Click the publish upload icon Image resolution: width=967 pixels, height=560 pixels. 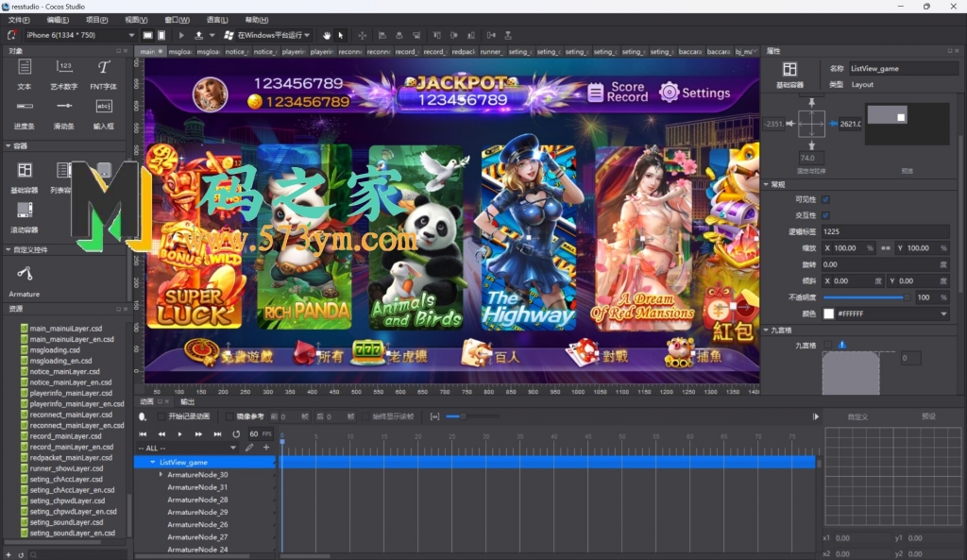[198, 35]
